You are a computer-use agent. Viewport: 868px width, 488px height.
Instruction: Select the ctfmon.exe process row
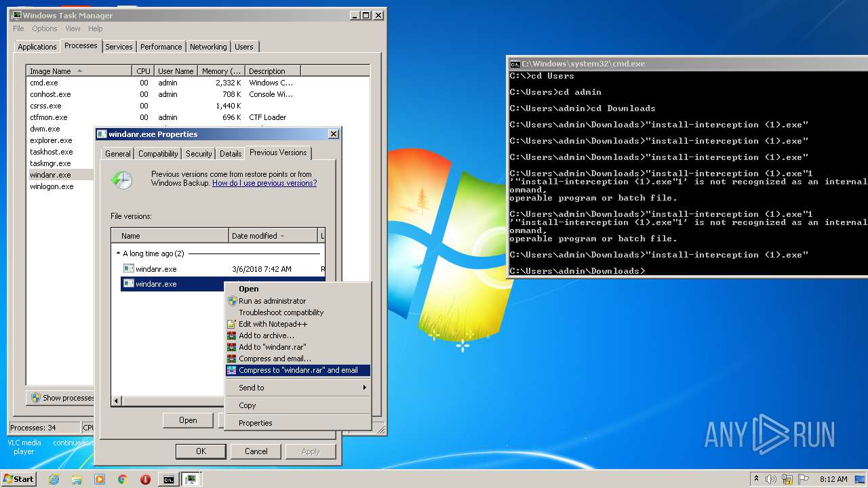point(197,117)
